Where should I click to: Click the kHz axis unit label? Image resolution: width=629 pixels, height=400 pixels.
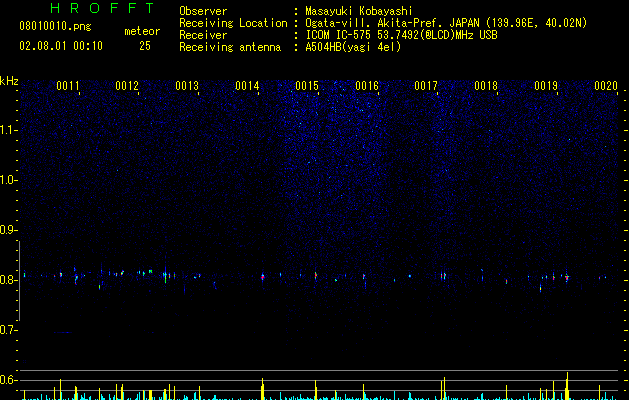point(9,81)
